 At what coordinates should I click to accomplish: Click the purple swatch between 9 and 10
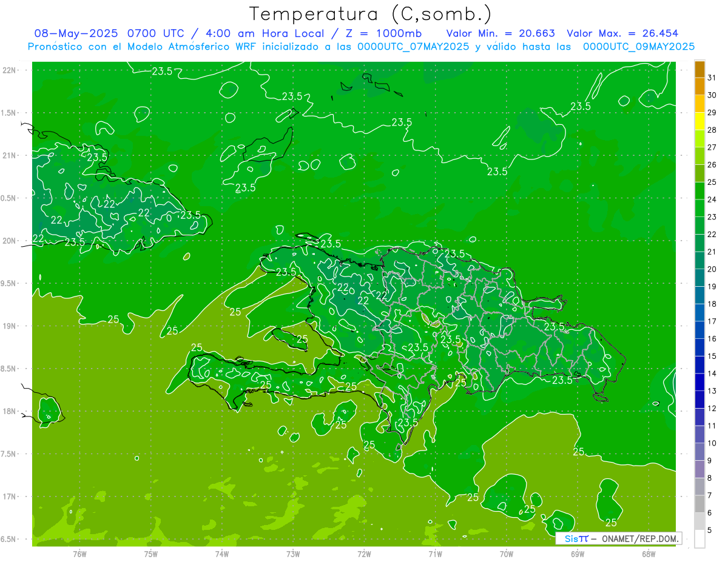point(699,452)
